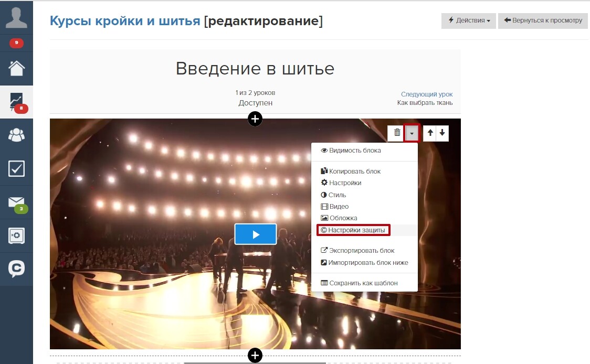Screen dimensions: 590x364
Task: Open the chat bubble icon in sidebar
Action: click(16, 269)
